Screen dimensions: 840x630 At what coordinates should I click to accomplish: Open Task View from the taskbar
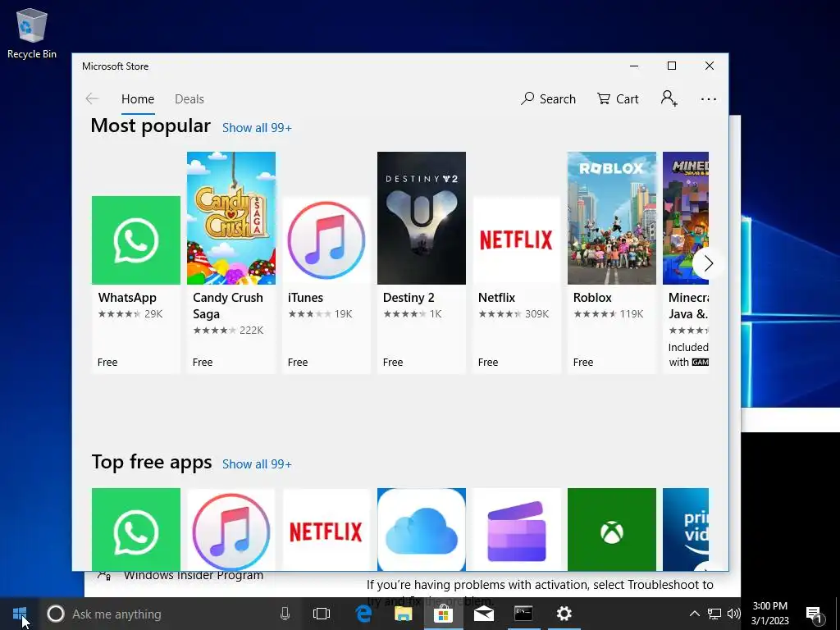point(322,614)
